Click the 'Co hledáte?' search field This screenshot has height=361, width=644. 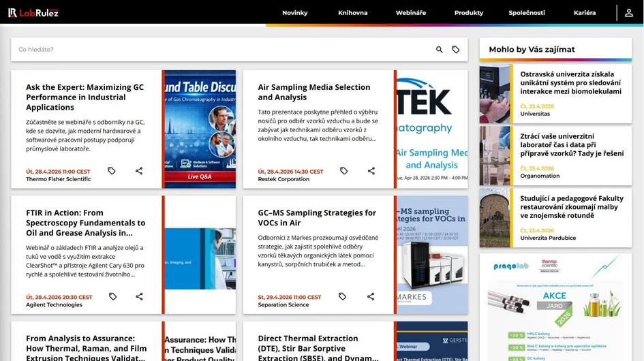(218, 50)
